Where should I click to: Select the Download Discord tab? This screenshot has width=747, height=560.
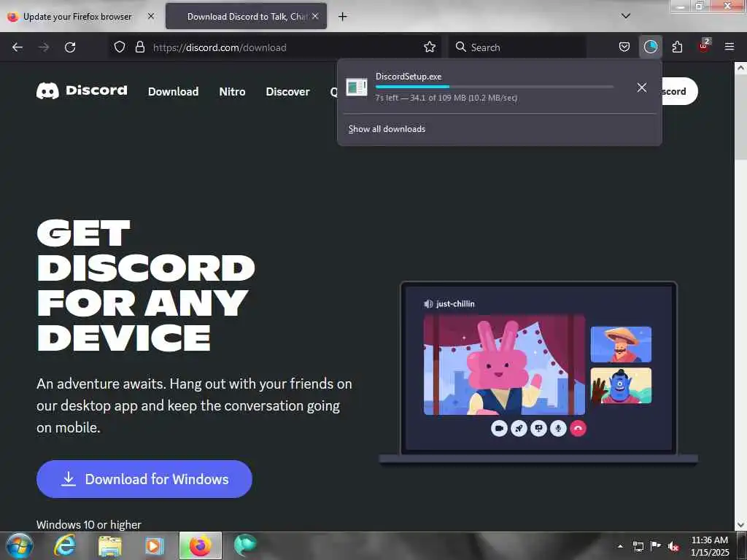coord(246,17)
